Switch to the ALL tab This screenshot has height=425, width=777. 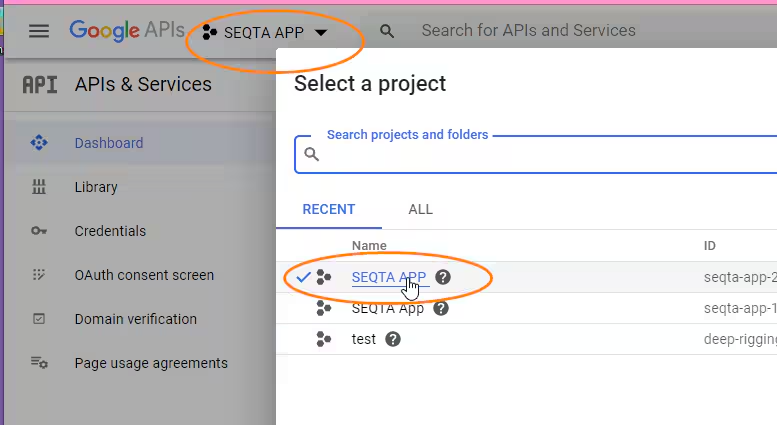[420, 210]
